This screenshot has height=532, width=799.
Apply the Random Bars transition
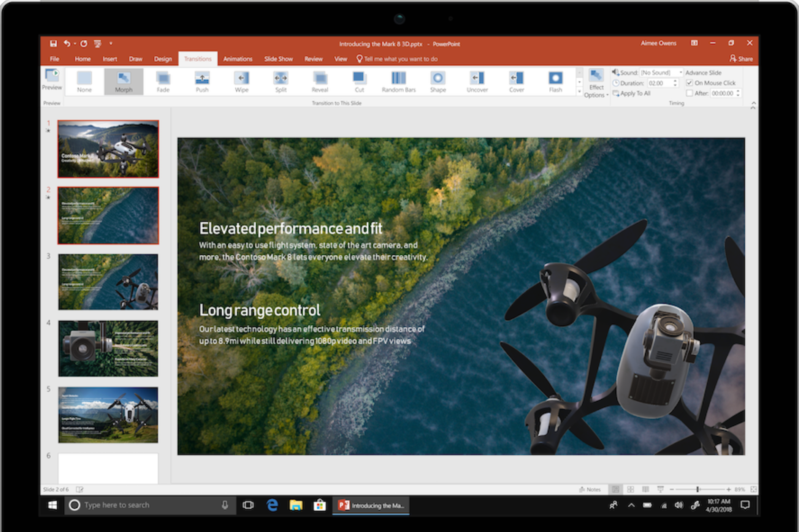tap(399, 82)
